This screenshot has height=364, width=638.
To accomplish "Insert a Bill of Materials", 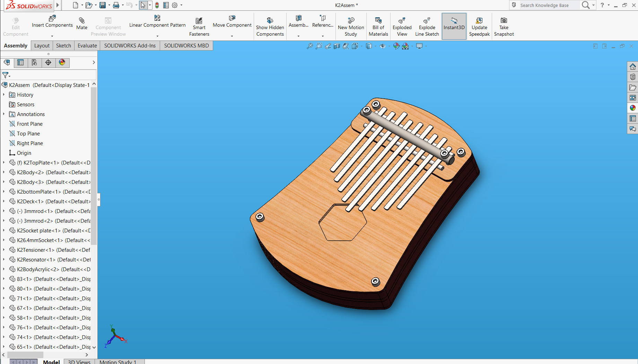I will pyautogui.click(x=378, y=26).
